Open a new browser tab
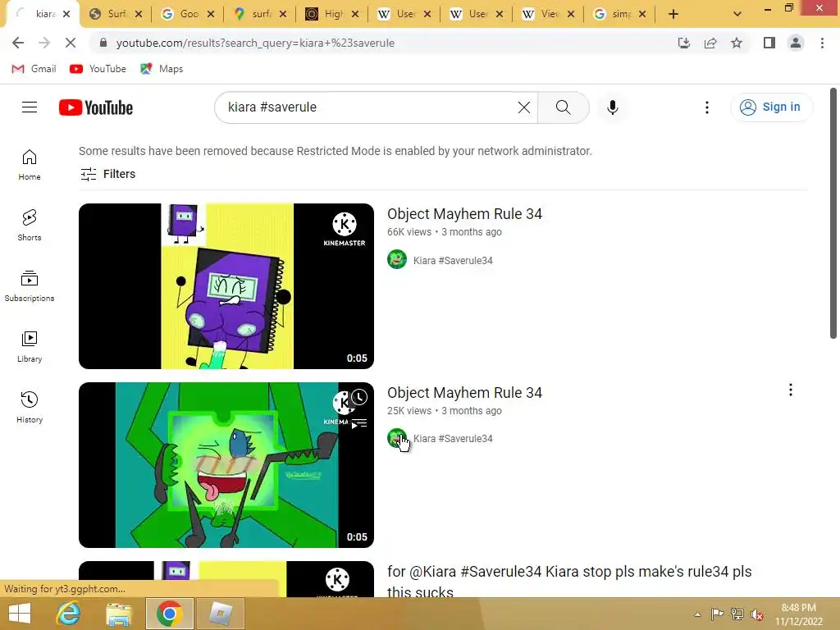The height and width of the screenshot is (630, 840). point(673,14)
